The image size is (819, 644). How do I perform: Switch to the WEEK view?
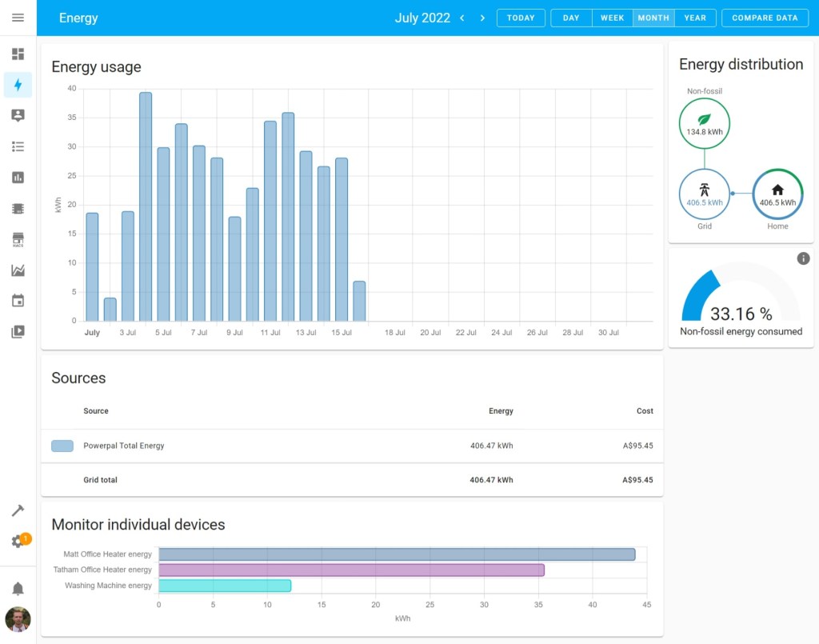point(613,17)
